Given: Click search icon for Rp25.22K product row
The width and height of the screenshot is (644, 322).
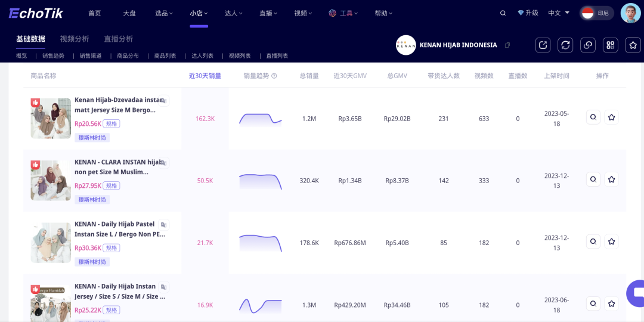Looking at the screenshot, I should tap(593, 304).
